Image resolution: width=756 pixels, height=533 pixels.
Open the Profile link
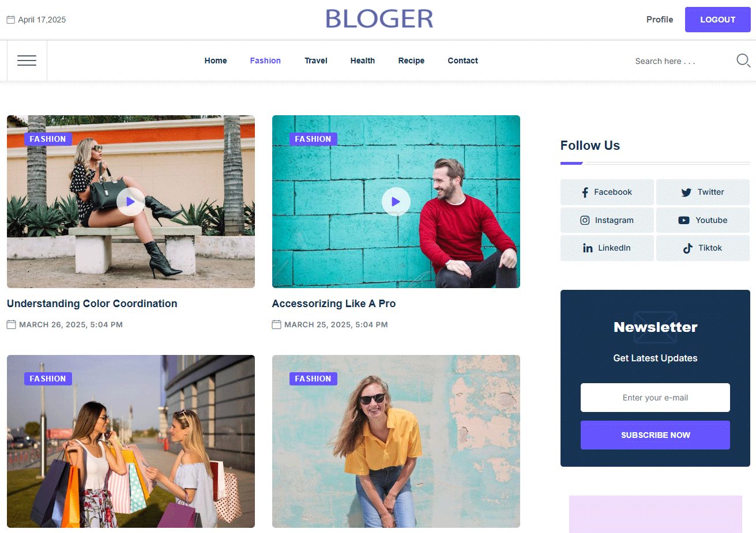point(660,20)
